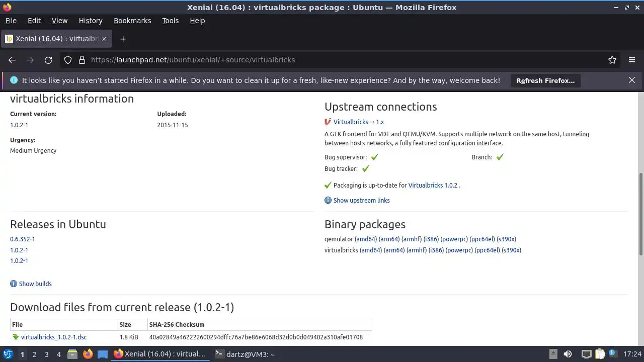The height and width of the screenshot is (362, 644).
Task: Open the 0.6.352-1 release link
Action: coord(23,239)
